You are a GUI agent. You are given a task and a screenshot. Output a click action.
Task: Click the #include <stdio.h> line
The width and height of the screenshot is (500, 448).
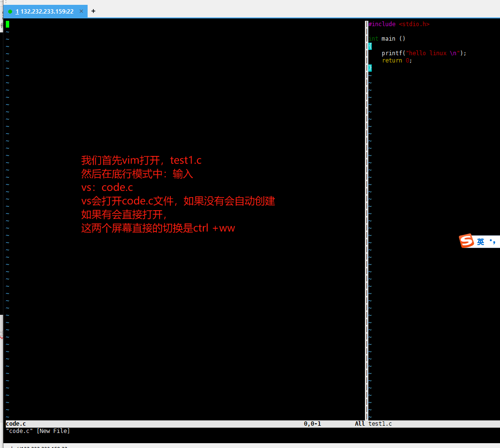[399, 24]
